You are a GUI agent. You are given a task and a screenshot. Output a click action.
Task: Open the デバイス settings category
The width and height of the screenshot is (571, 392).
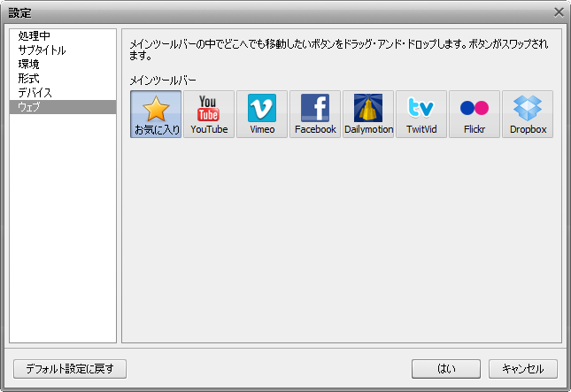tap(63, 93)
